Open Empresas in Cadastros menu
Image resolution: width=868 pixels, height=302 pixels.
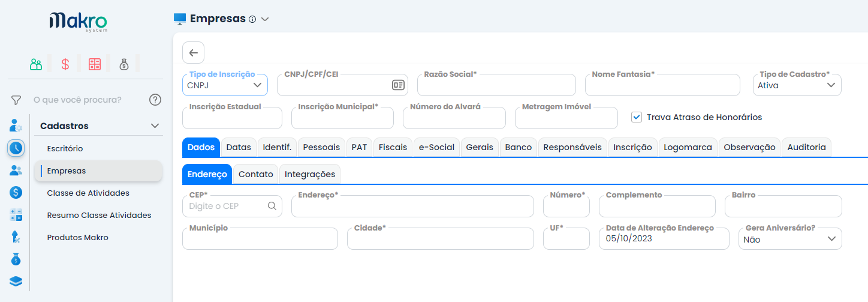pos(98,171)
